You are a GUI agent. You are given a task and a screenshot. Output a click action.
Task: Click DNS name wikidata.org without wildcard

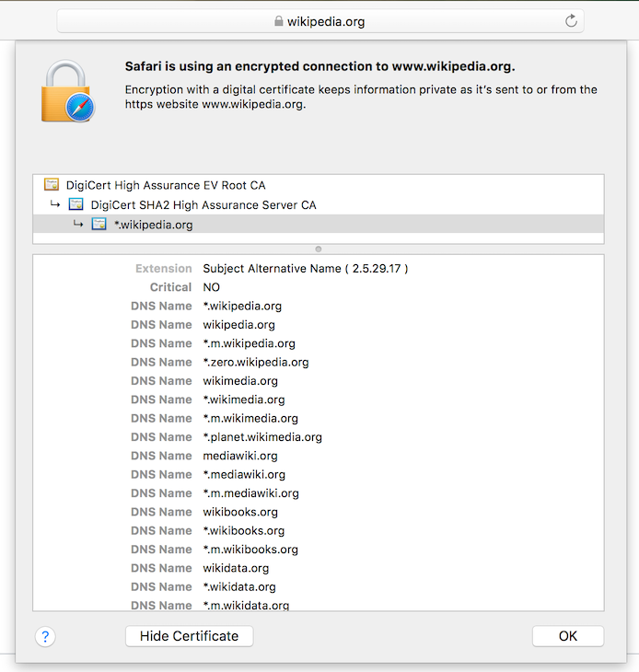236,568
